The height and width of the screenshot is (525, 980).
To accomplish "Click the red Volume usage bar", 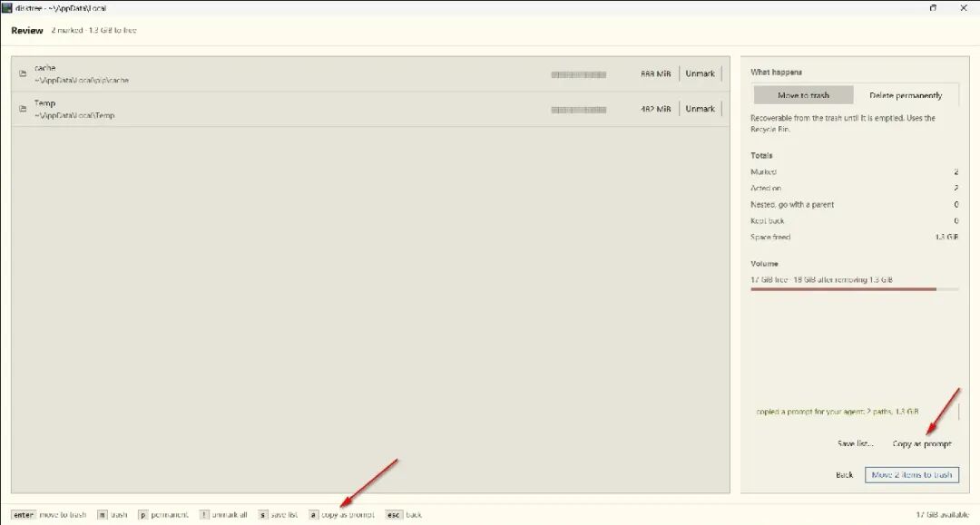I will coord(855,289).
